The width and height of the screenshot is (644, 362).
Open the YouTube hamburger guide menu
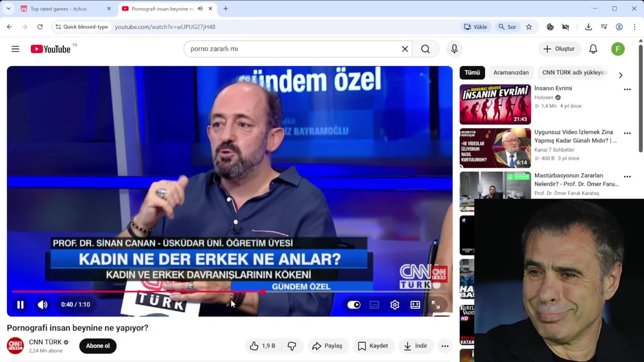[x=15, y=49]
